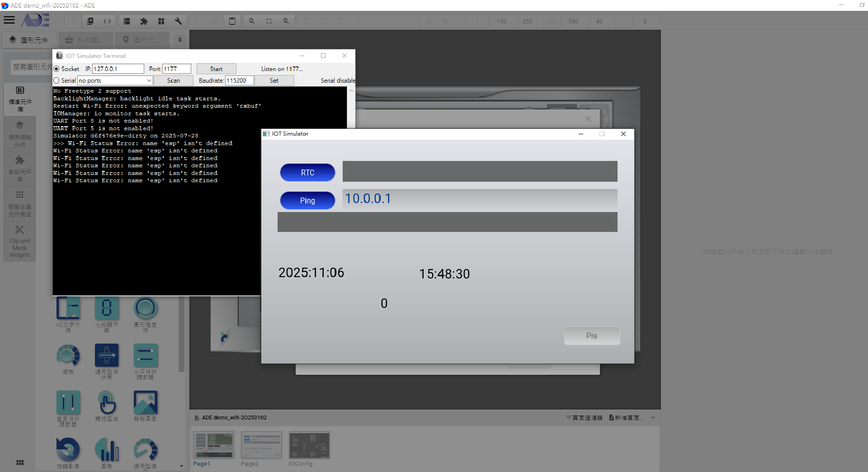Open the hamburger menu in ADE

[x=9, y=20]
